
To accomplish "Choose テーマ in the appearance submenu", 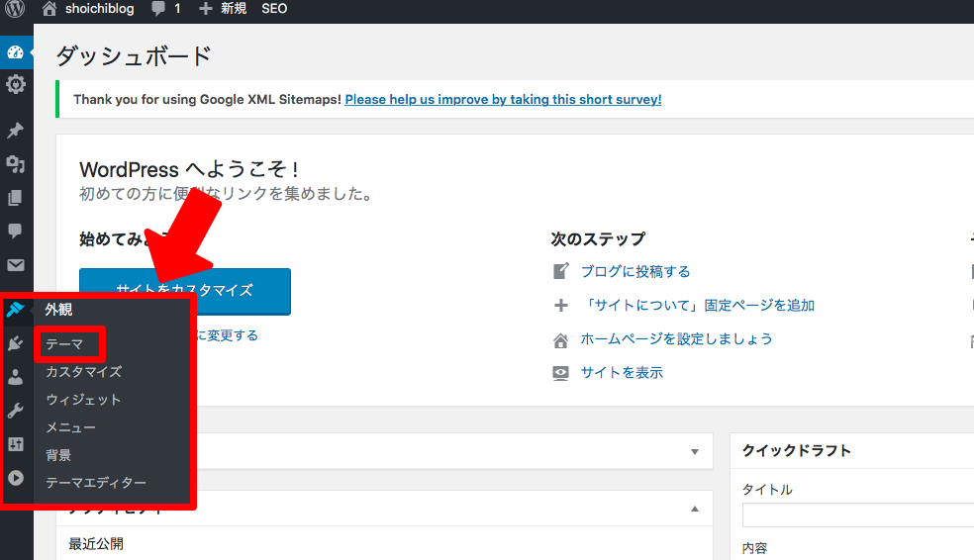I will (x=64, y=344).
